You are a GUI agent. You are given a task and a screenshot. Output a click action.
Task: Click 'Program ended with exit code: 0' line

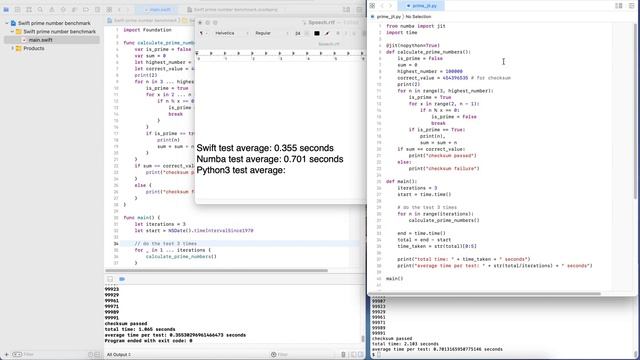149,341
